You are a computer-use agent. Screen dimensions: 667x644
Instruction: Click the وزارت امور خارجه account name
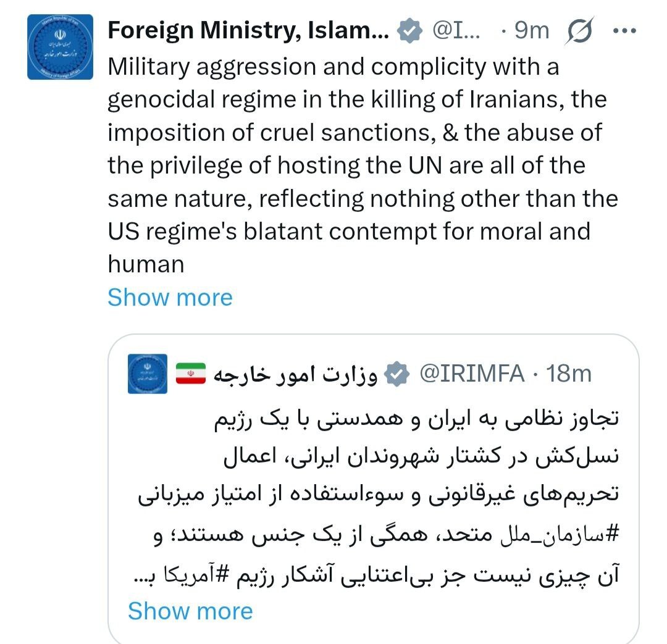pos(296,373)
